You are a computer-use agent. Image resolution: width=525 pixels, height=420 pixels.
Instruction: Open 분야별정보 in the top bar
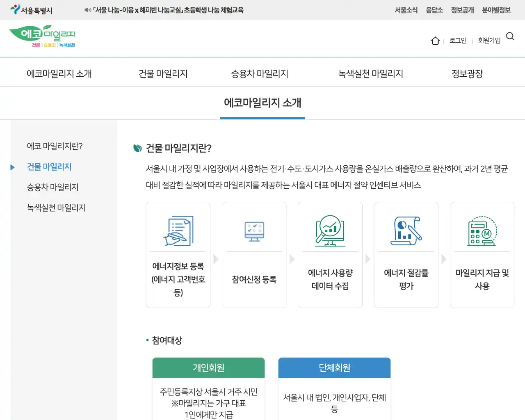coord(496,10)
